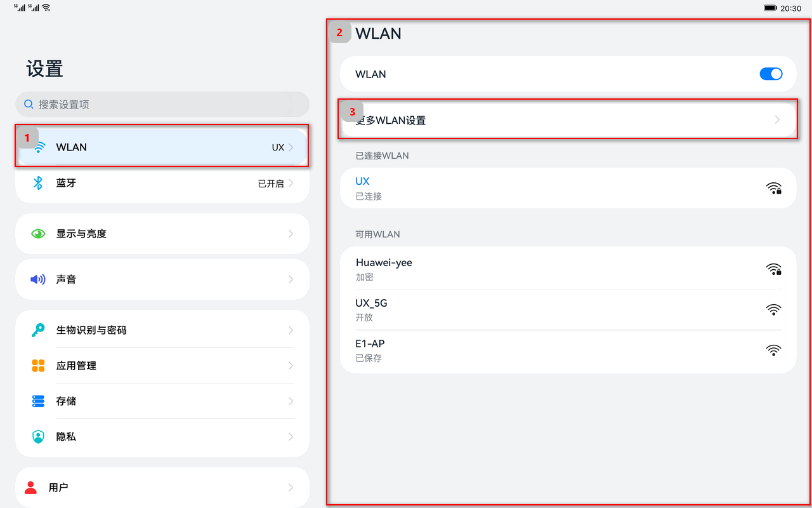Click the red person icon for 用户
This screenshot has height=508, width=812.
(30, 488)
